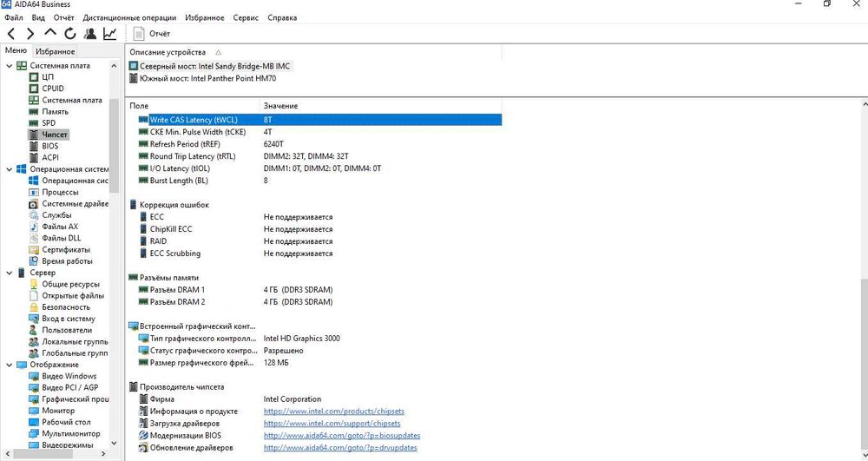Collapse the Сервер tree node

[9, 273]
